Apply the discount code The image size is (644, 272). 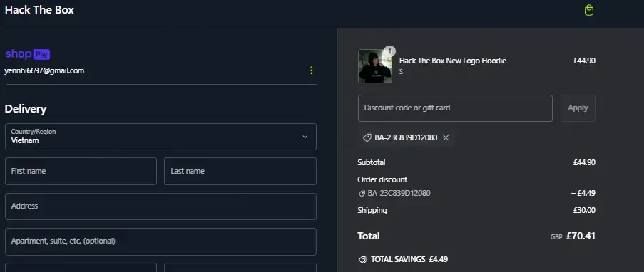point(578,108)
